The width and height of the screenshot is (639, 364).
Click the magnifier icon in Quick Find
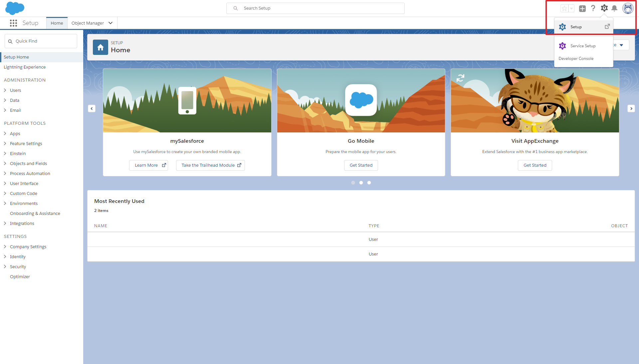(10, 41)
